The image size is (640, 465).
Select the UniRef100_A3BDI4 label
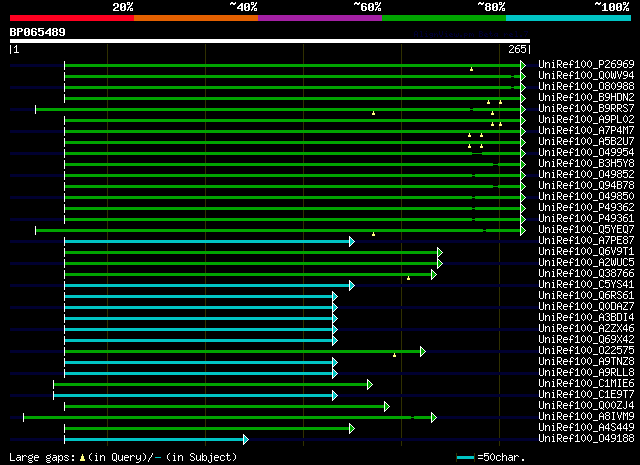click(x=586, y=318)
